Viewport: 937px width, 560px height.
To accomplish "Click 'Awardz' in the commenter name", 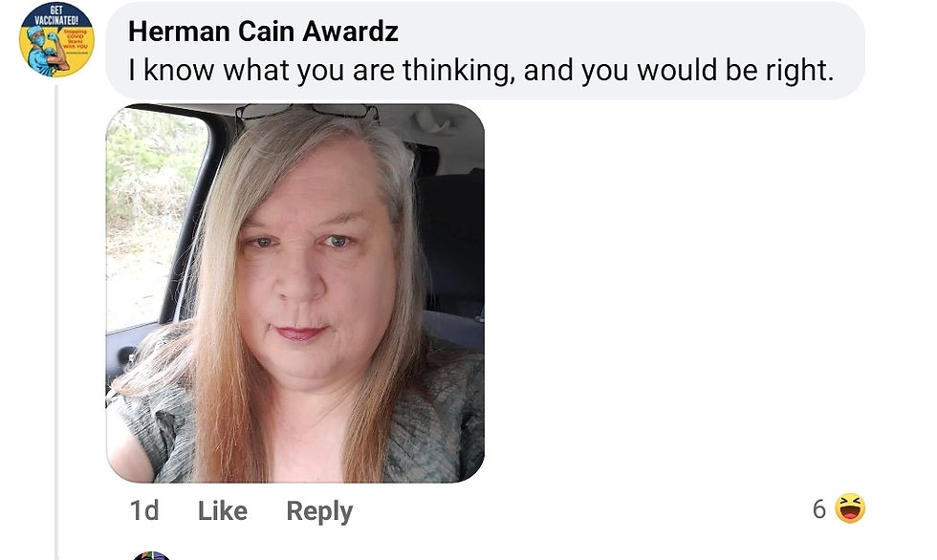I will pyautogui.click(x=350, y=31).
